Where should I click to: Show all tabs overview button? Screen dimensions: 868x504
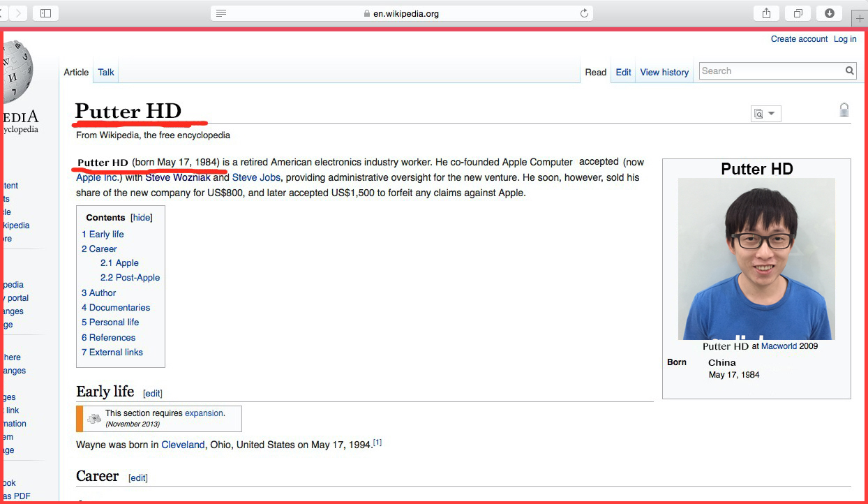[798, 13]
